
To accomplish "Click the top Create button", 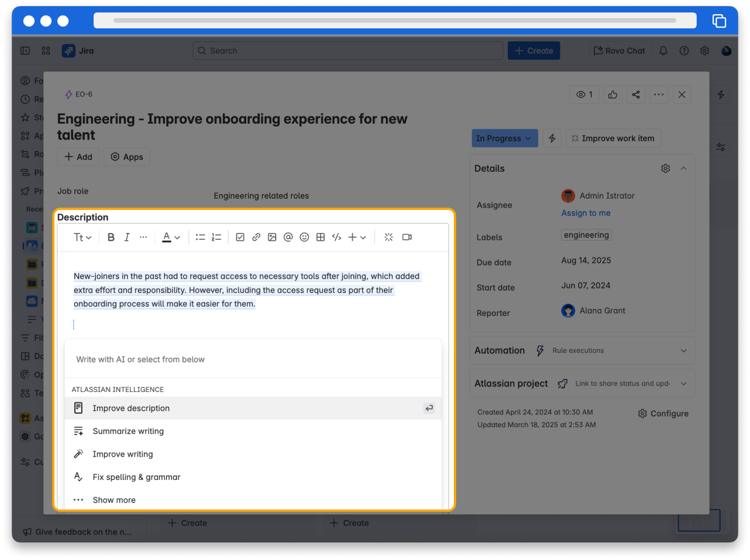I will [534, 50].
